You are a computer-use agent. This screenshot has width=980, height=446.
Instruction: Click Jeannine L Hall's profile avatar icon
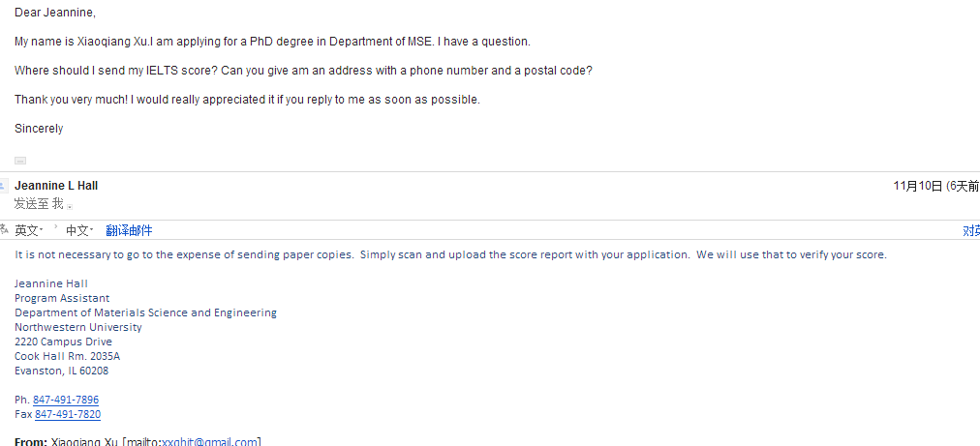[x=5, y=186]
